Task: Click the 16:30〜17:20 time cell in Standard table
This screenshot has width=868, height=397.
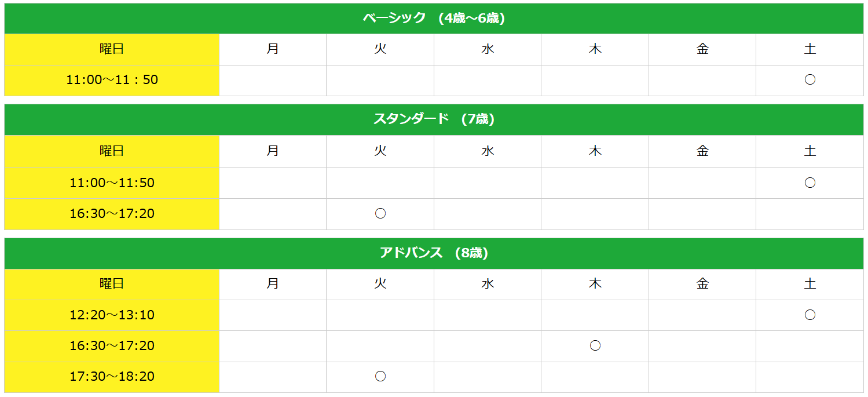Action: click(112, 214)
